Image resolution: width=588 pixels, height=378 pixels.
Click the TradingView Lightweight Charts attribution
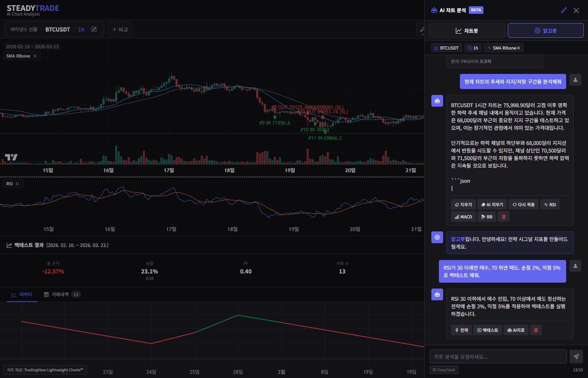coord(45,370)
